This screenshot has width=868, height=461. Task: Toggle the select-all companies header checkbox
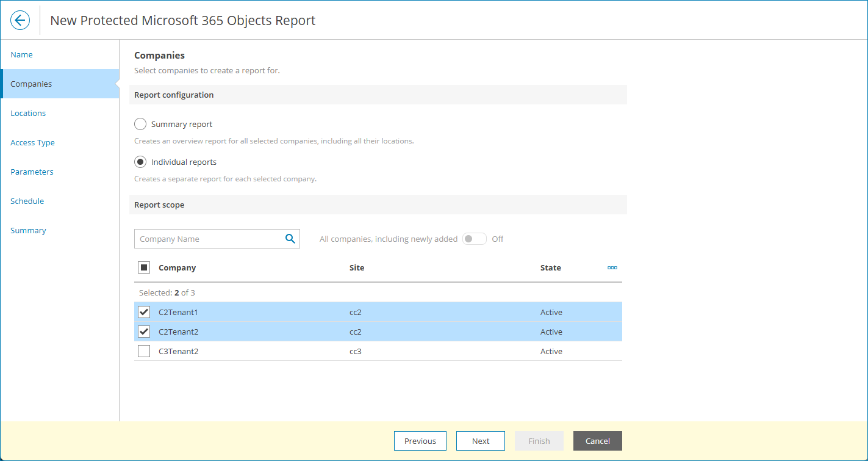tap(145, 267)
